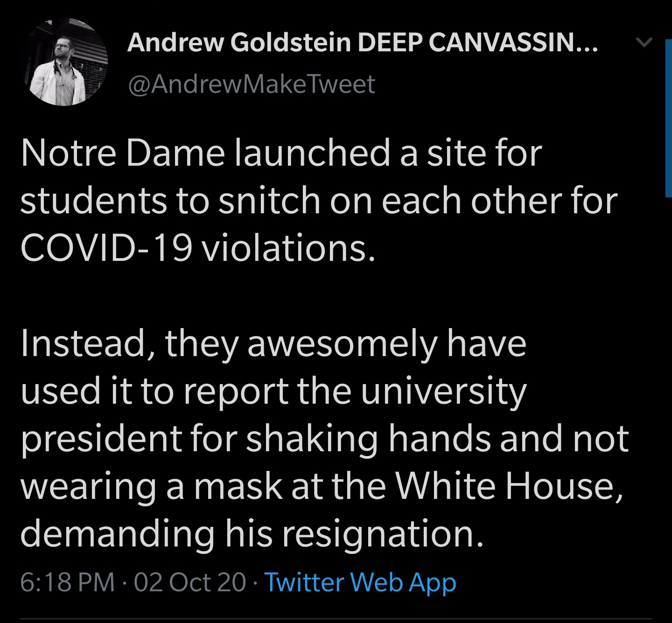Click the word "awesomely" in the tweet
The width and height of the screenshot is (672, 623).
342,344
